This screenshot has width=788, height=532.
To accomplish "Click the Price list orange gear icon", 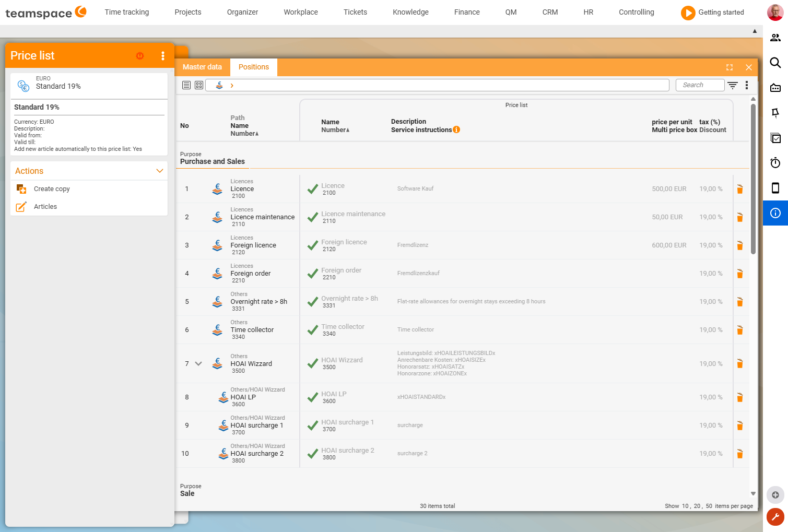I will [140, 56].
